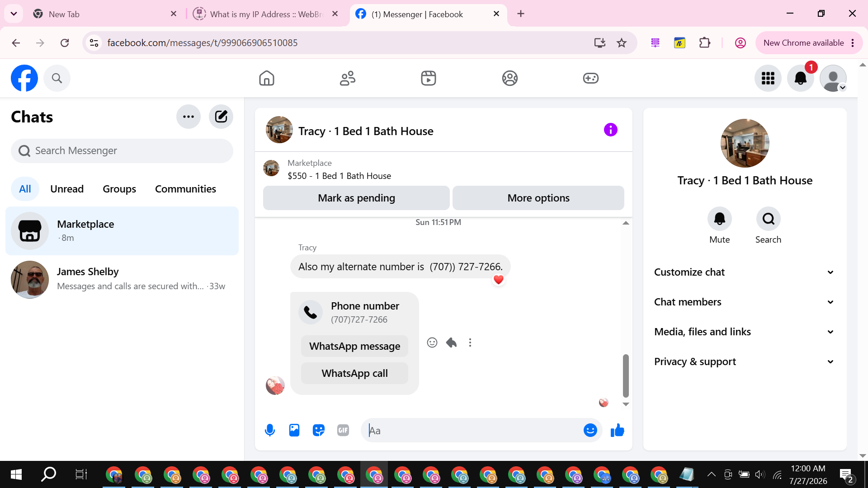The width and height of the screenshot is (868, 488).
Task: Switch to the Unread filter
Action: coord(67,189)
